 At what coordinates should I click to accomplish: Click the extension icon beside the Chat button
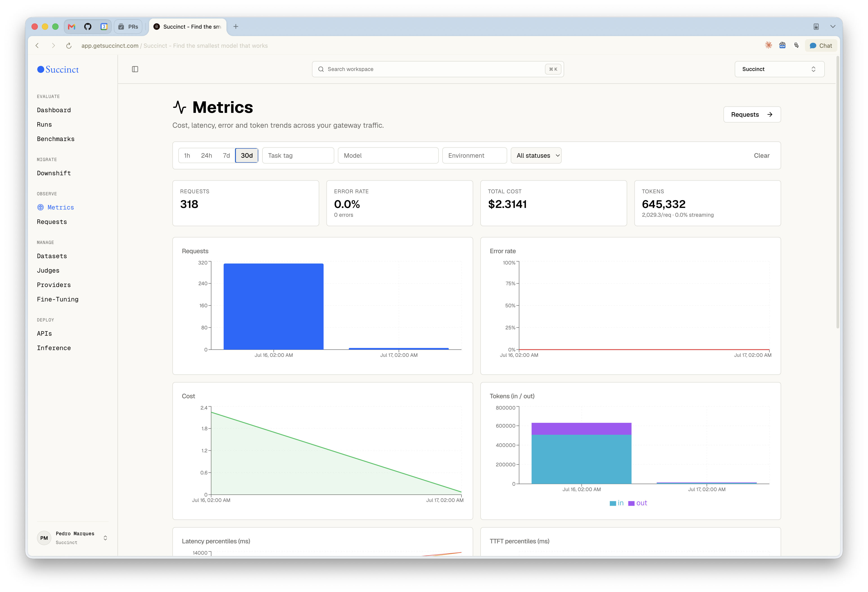(796, 45)
